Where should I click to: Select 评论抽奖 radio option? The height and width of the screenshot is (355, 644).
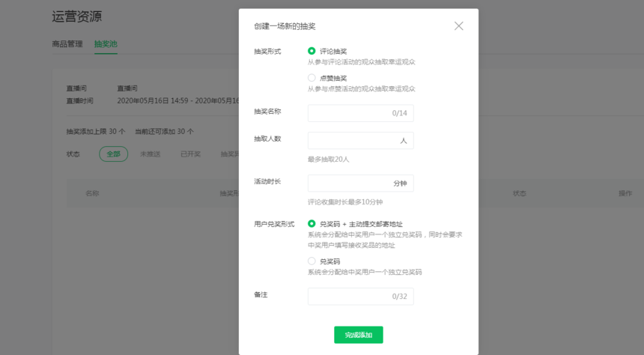[312, 51]
